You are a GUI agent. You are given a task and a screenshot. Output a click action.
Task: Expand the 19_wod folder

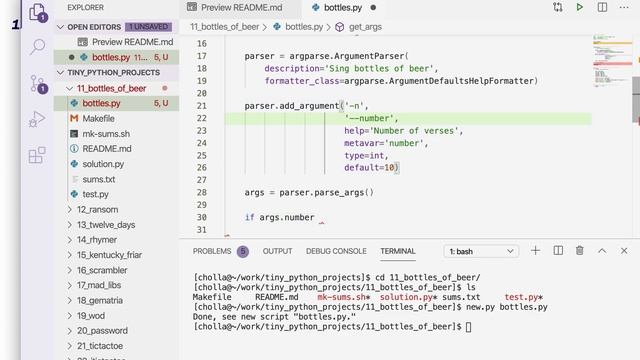pos(69,316)
